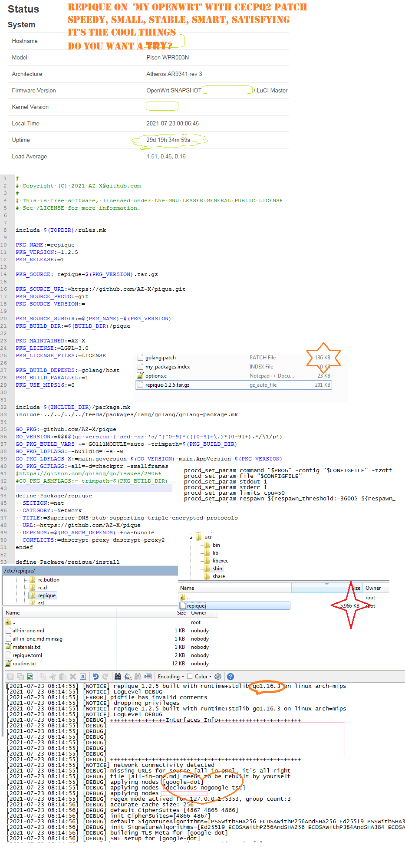Viewport: 405px width, 868px height.
Task: Click Atheros AR9341 rev 3 architecture value
Action: pos(174,74)
